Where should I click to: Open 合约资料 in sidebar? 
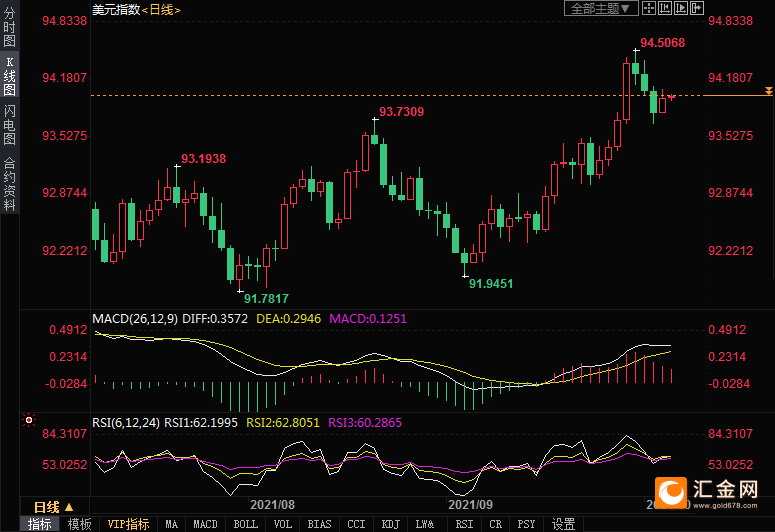click(x=9, y=184)
